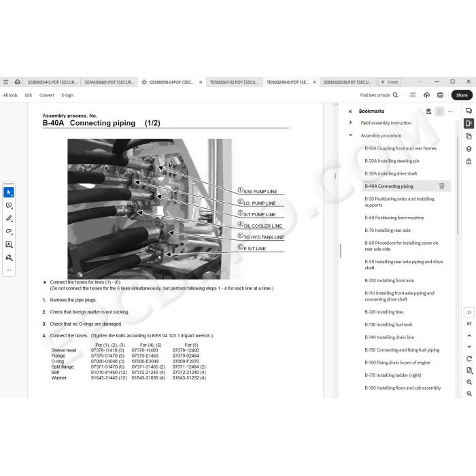
Task: Open the comments panel icon
Action: [x=469, y=111]
